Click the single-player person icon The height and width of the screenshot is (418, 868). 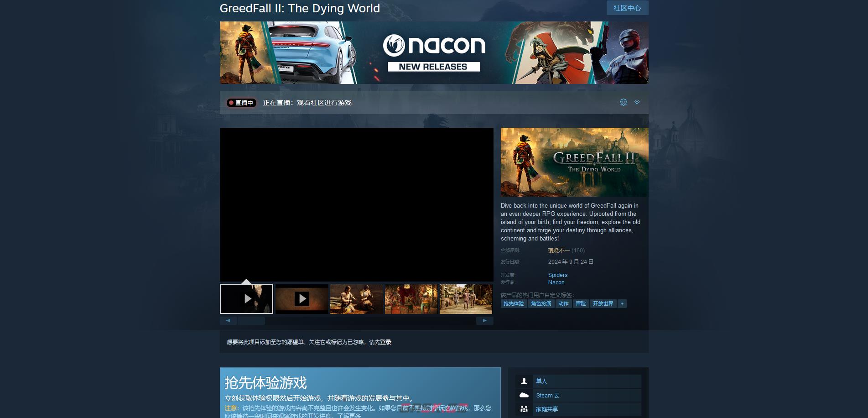tap(524, 381)
